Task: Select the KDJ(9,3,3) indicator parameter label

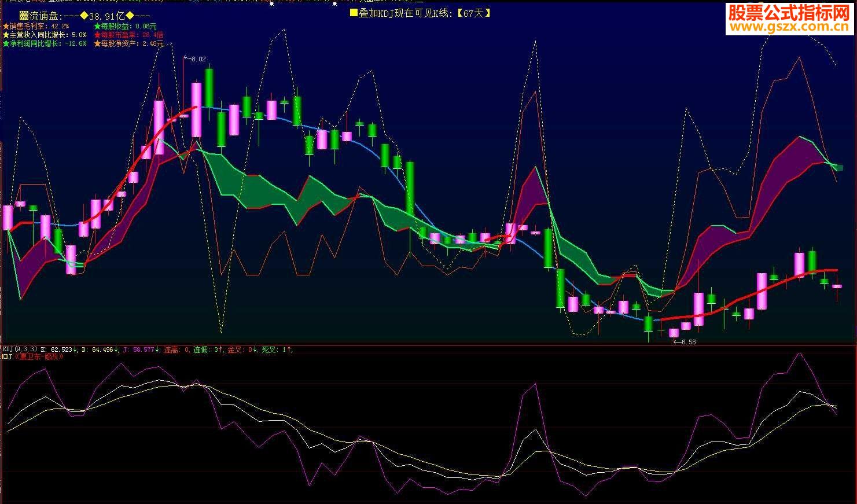Action: [x=20, y=350]
